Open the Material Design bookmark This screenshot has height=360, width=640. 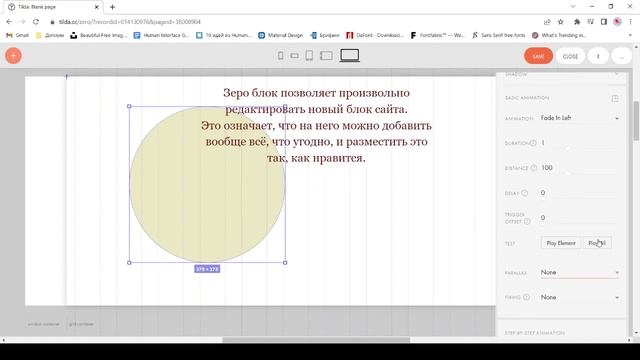tap(281, 35)
